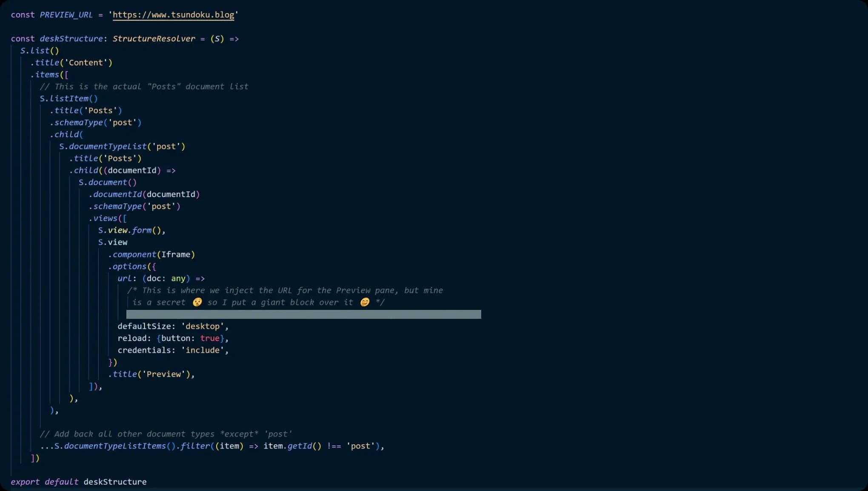Click the .views([ line
868x491 pixels.
(108, 218)
